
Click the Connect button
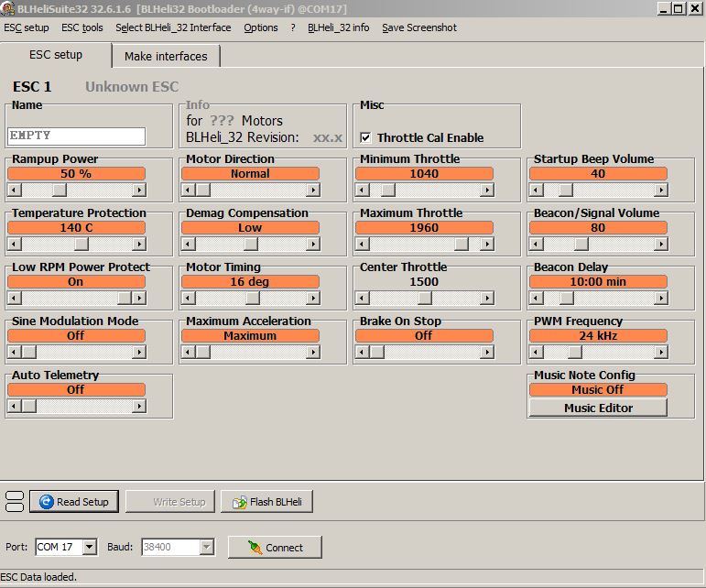[x=275, y=548]
